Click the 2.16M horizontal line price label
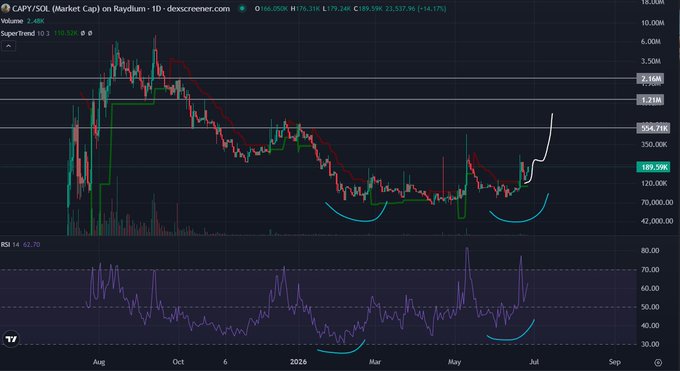Screen dimensions: 680x371 click(x=650, y=79)
